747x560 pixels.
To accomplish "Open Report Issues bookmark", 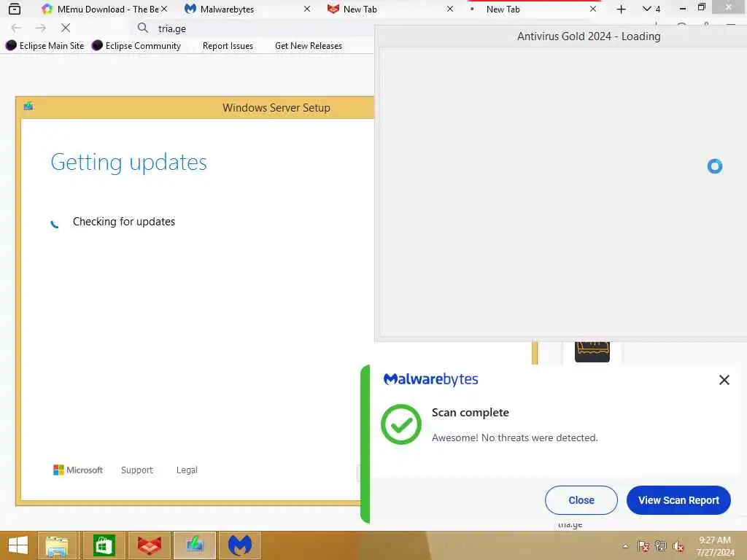I will click(x=228, y=46).
